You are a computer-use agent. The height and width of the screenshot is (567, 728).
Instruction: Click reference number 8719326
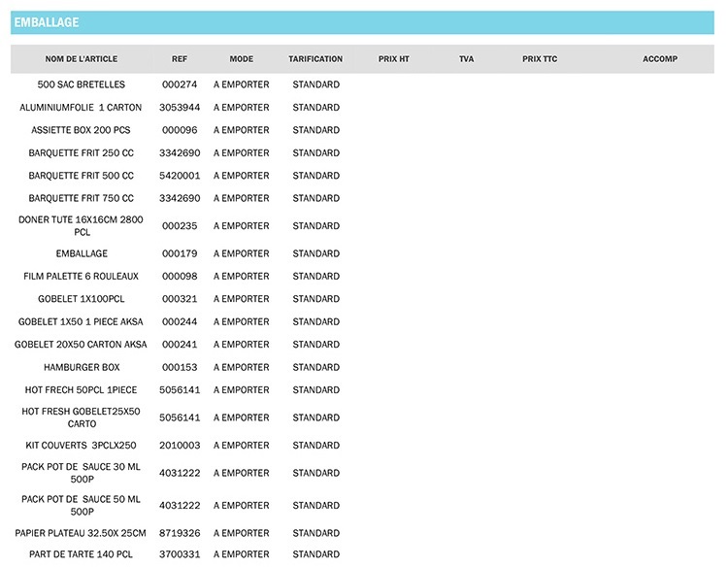[x=180, y=533]
